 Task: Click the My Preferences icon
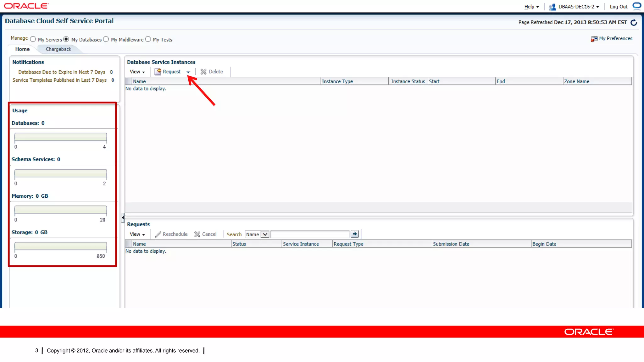pyautogui.click(x=594, y=39)
